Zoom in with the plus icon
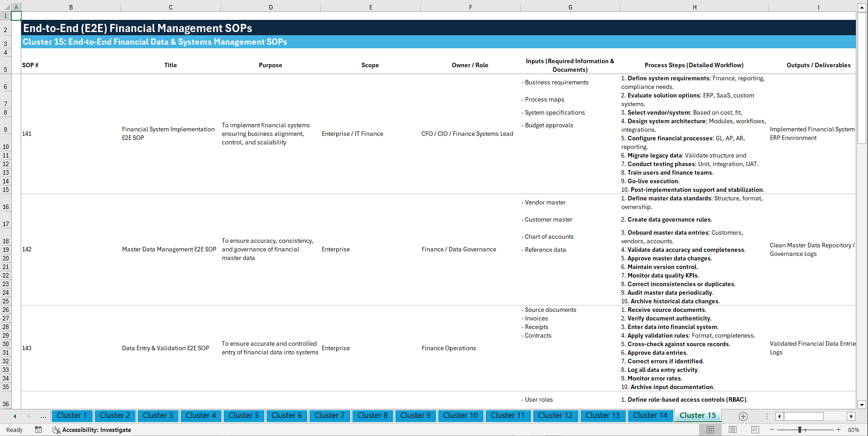This screenshot has height=436, width=868. tap(839, 430)
